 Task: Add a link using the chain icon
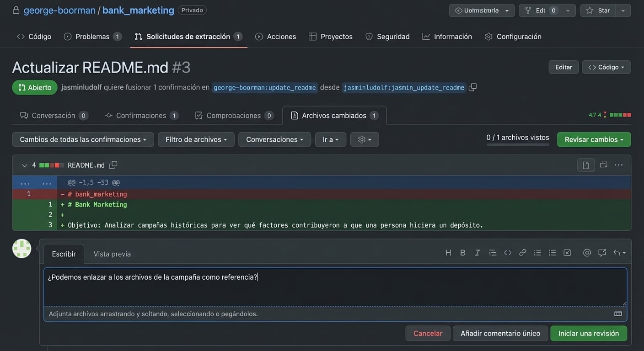pos(523,253)
